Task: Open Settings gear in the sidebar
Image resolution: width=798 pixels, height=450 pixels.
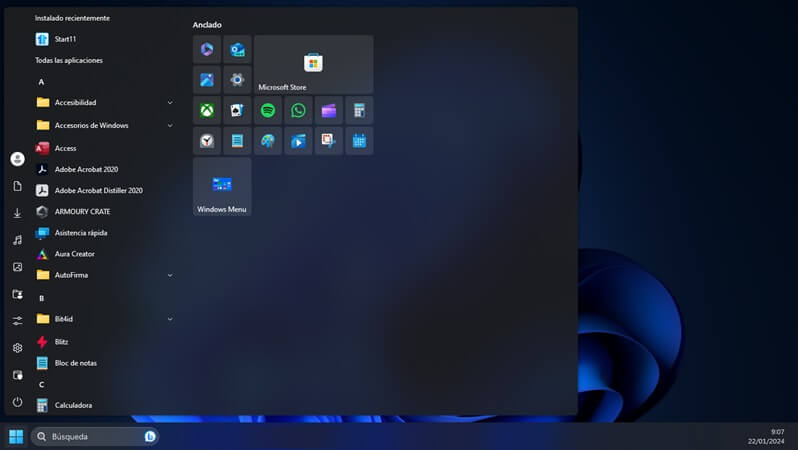Action: click(17, 348)
